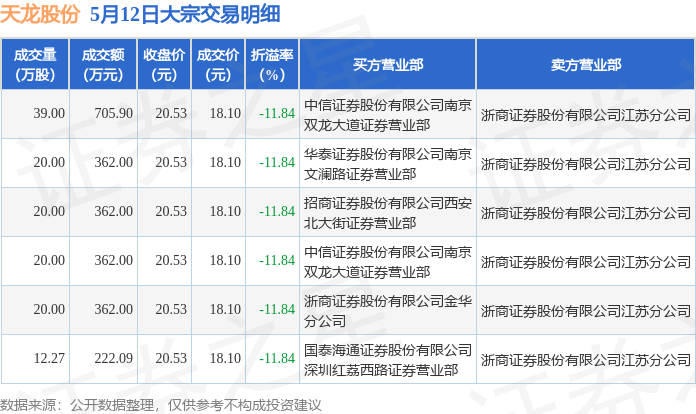Viewport: 696px width, 414px height.
Task: Click the 中信证券 南京双龙大道 buyer in the 39.00 row
Action: 388,115
